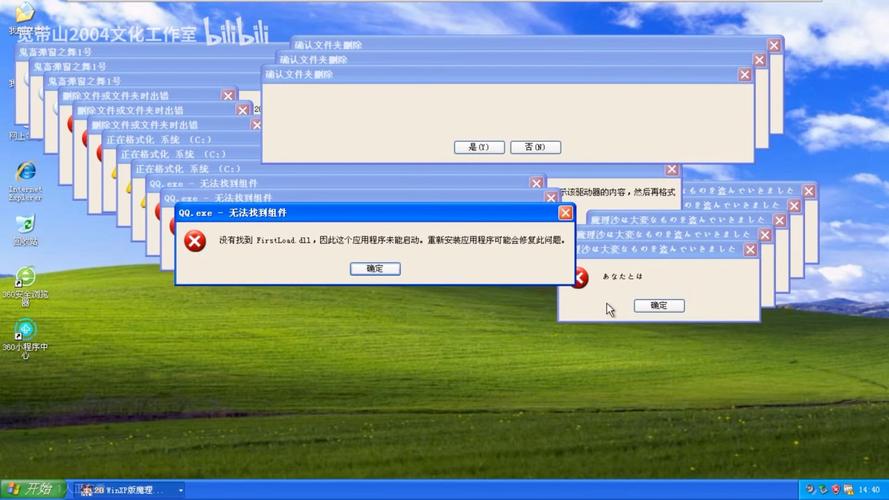
Task: Open the Windows 开始 start menu
Action: pyautogui.click(x=32, y=489)
